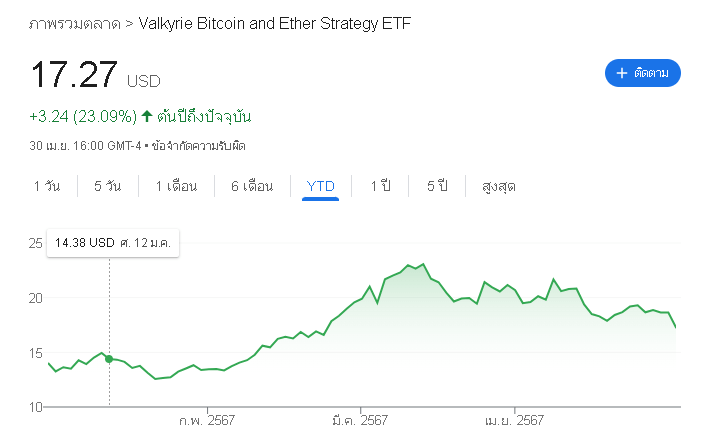
Task: Click the green data point on chart
Action: coord(109,359)
